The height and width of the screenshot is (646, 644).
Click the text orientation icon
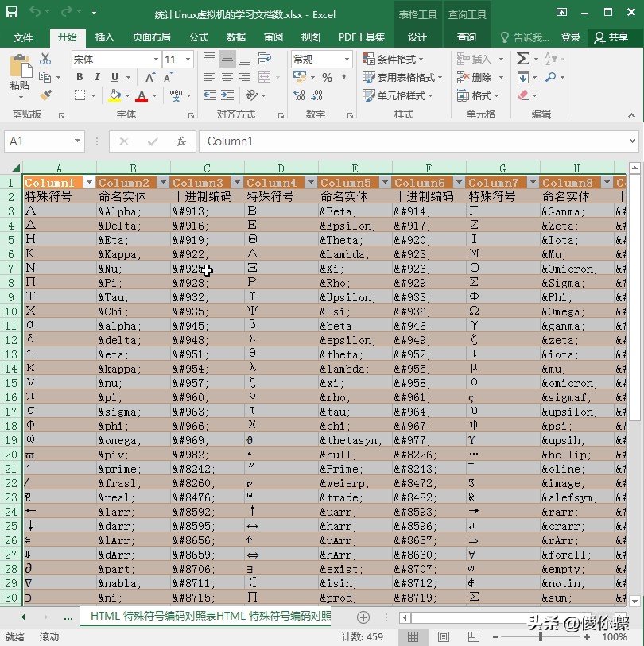[251, 95]
